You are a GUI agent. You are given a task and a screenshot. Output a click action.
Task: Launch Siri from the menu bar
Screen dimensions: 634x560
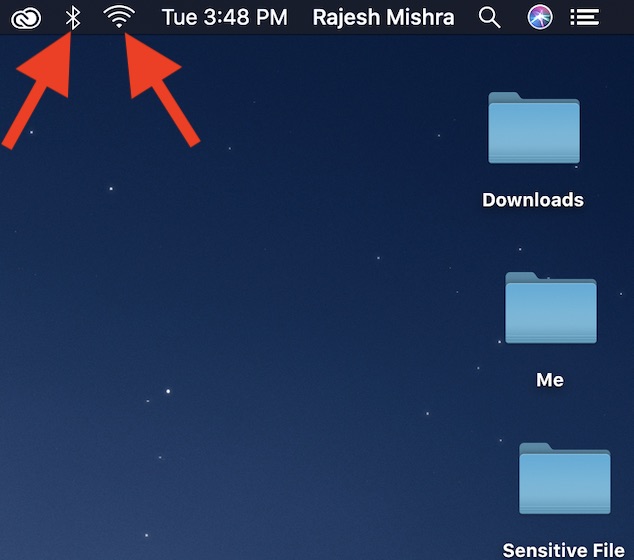(540, 17)
